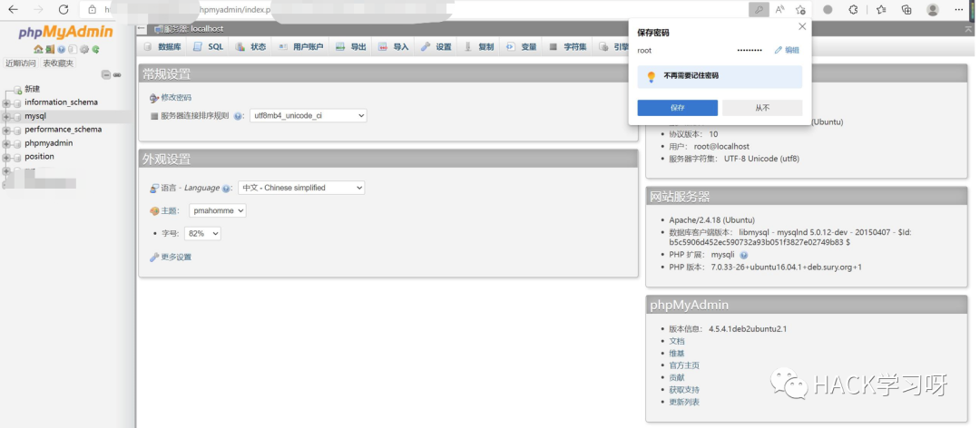Switch to the 导出 (Export) tab

(x=350, y=47)
